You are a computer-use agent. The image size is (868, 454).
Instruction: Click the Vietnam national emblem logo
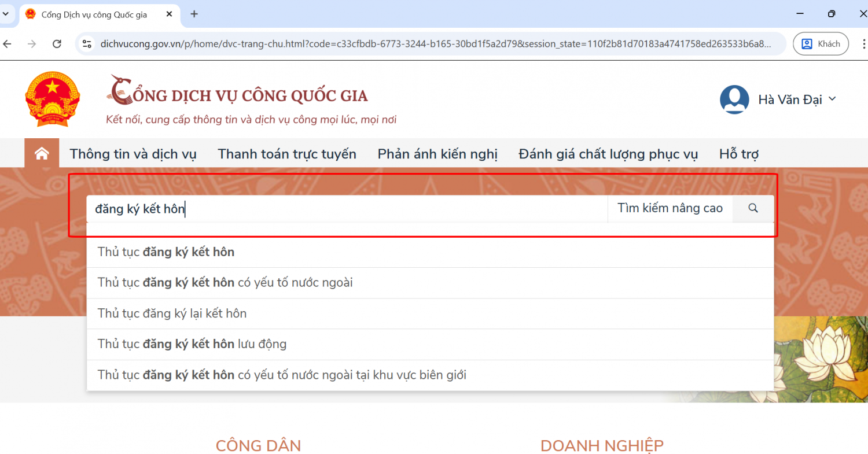53,99
